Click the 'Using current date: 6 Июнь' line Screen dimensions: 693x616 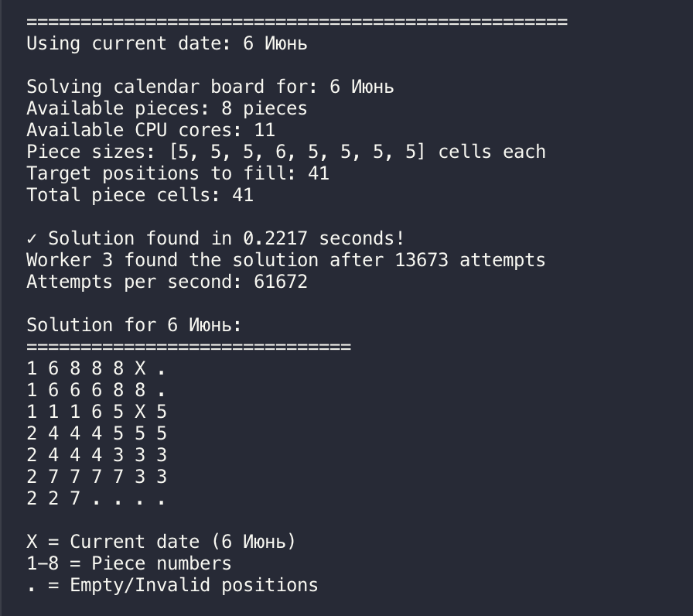coord(166,44)
